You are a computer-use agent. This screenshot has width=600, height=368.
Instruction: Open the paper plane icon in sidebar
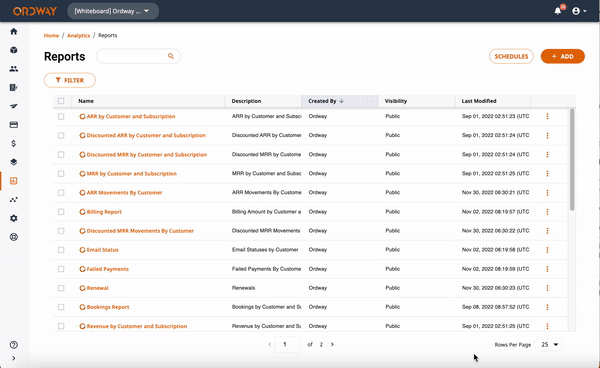pos(14,106)
